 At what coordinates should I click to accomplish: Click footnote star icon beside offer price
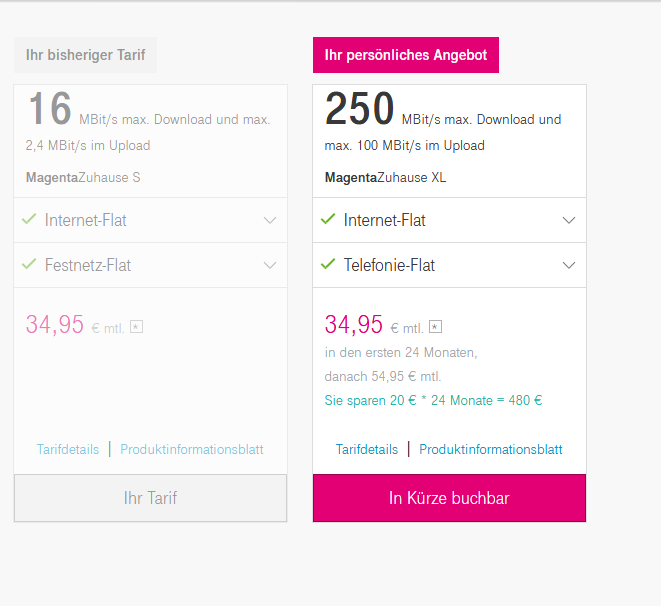click(x=436, y=326)
